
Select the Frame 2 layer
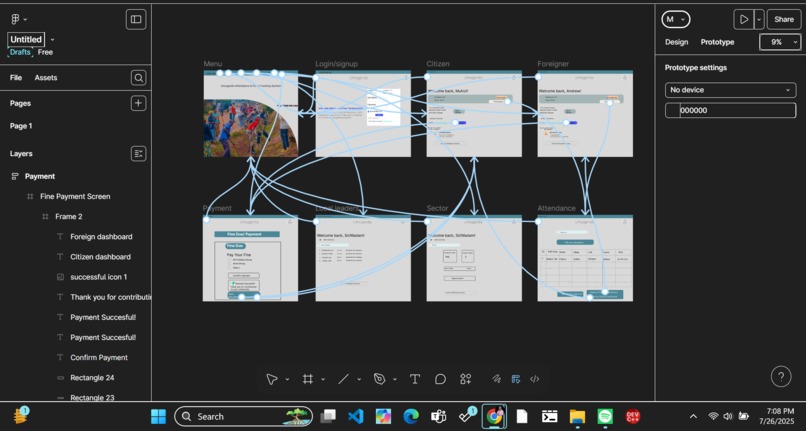click(69, 217)
